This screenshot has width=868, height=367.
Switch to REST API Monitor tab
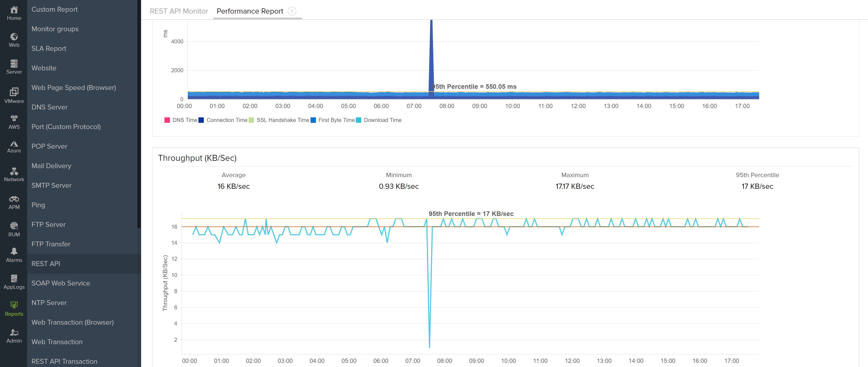click(x=179, y=11)
